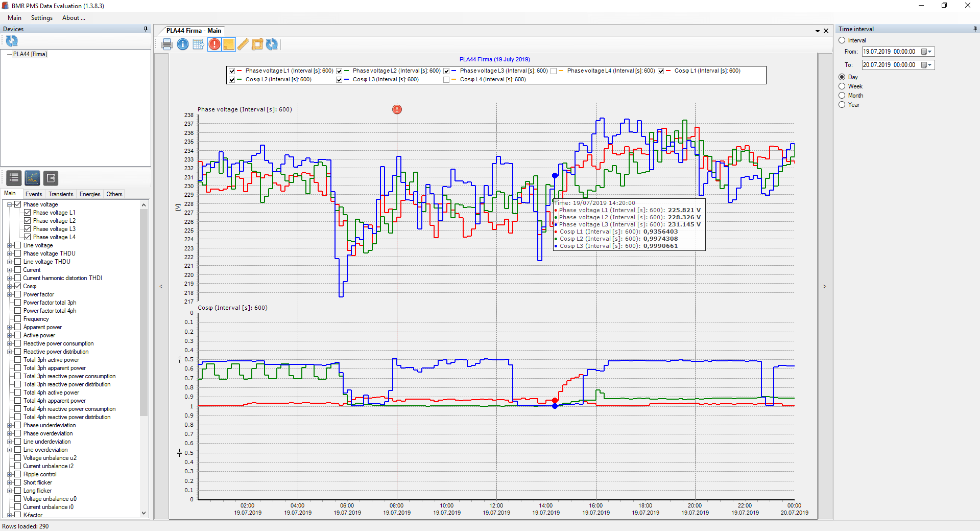Viewport: 980px width, 531px height.
Task: Pin the Time interval panel
Action: 975,29
